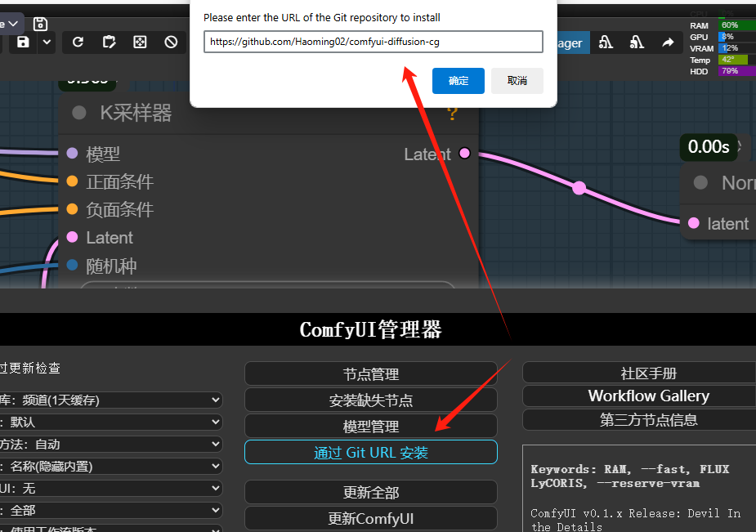Screen dimensions: 756x532
Task: Click the outlined vacuum cleaner unload models icon
Action: [x=606, y=42]
